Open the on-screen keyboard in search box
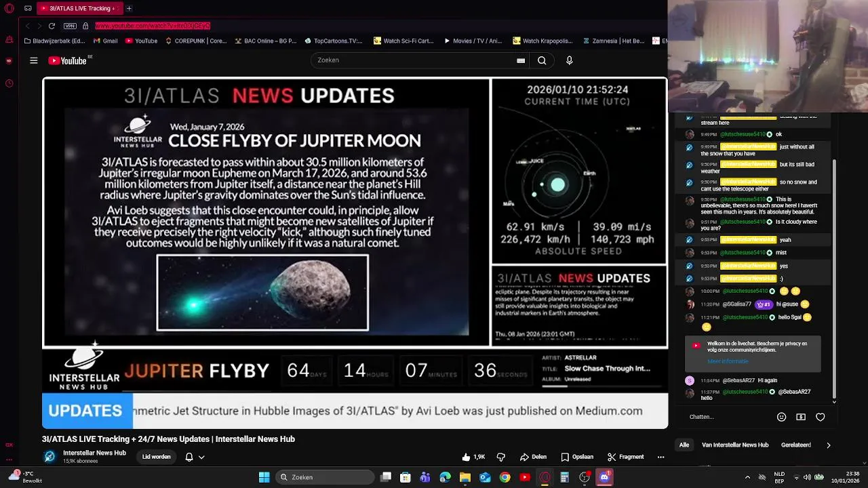The height and width of the screenshot is (488, 868). pos(521,60)
